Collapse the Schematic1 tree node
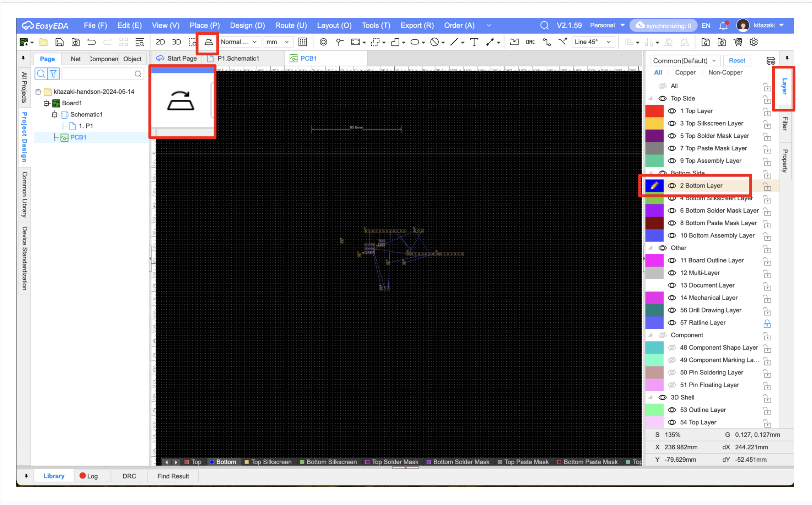Viewport: 812px width, 505px height. 55,114
